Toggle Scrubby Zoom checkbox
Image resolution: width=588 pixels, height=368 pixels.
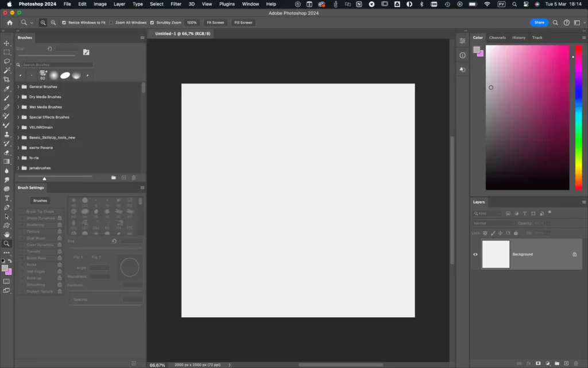point(152,22)
